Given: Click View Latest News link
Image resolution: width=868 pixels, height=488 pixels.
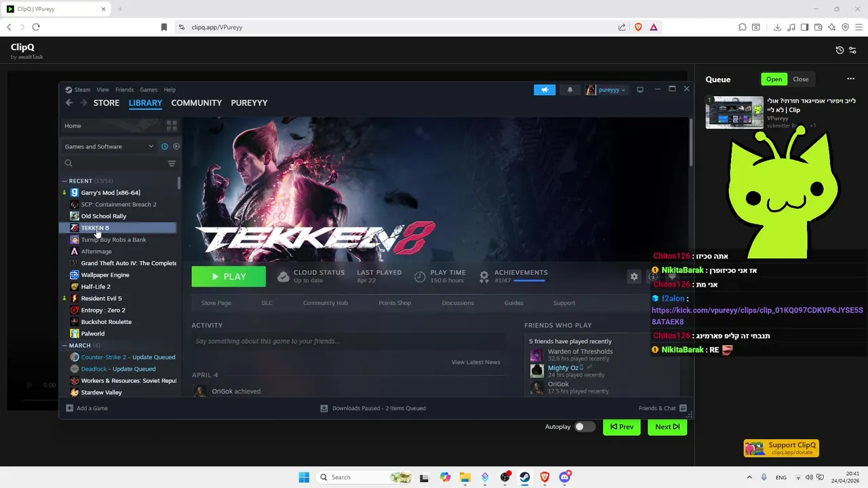Looking at the screenshot, I should (475, 362).
